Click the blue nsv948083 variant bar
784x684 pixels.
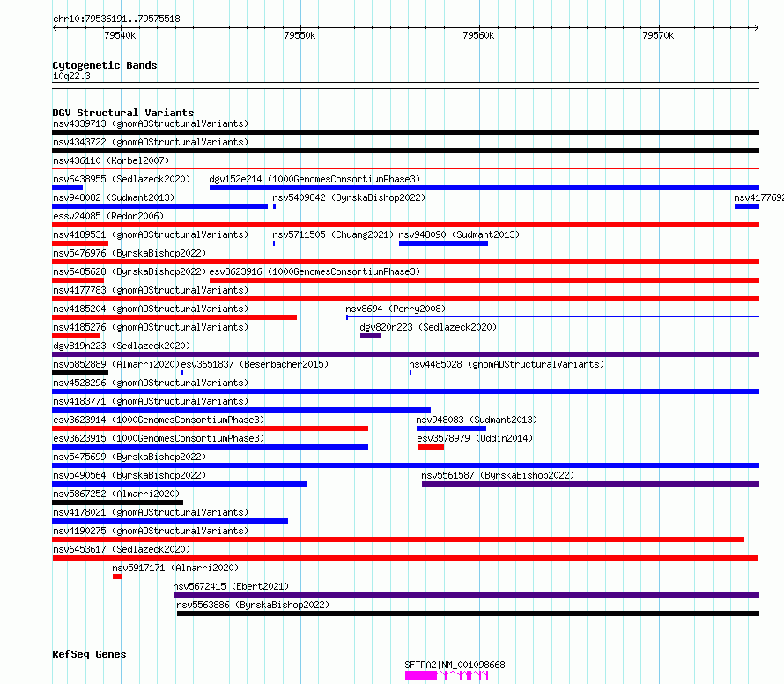point(452,428)
